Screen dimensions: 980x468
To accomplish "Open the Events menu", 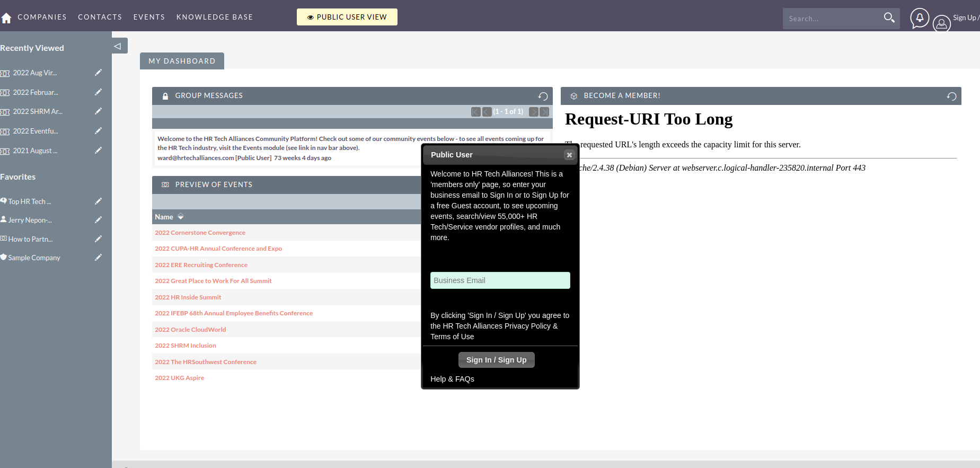I will click(x=149, y=17).
